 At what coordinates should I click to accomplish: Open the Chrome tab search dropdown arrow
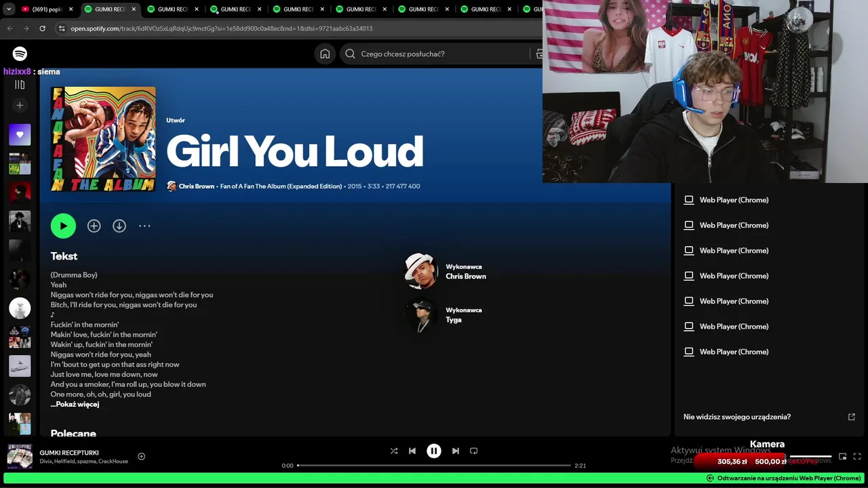coord(9,9)
